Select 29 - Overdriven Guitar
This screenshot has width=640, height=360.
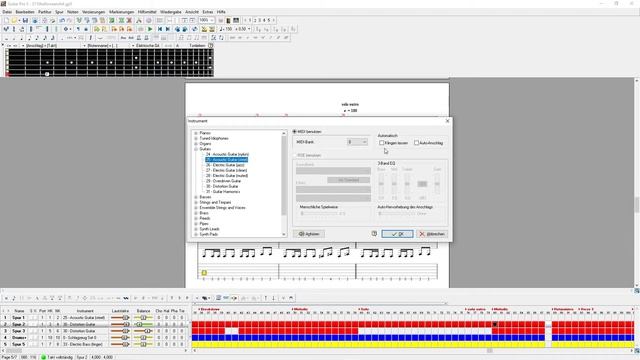(223, 181)
